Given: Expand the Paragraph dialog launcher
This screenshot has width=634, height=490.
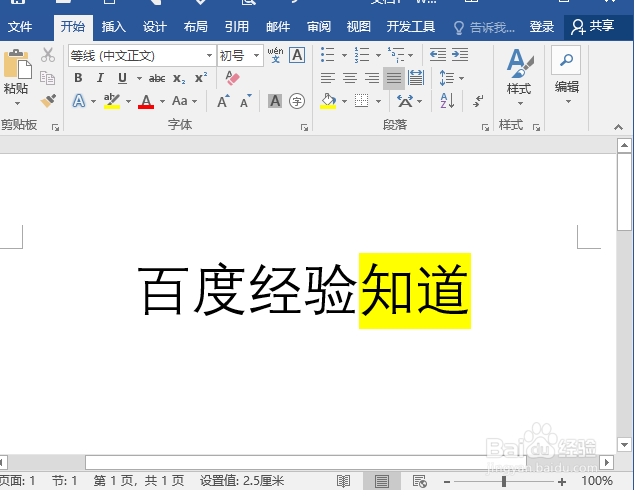Looking at the screenshot, I should tap(485, 128).
